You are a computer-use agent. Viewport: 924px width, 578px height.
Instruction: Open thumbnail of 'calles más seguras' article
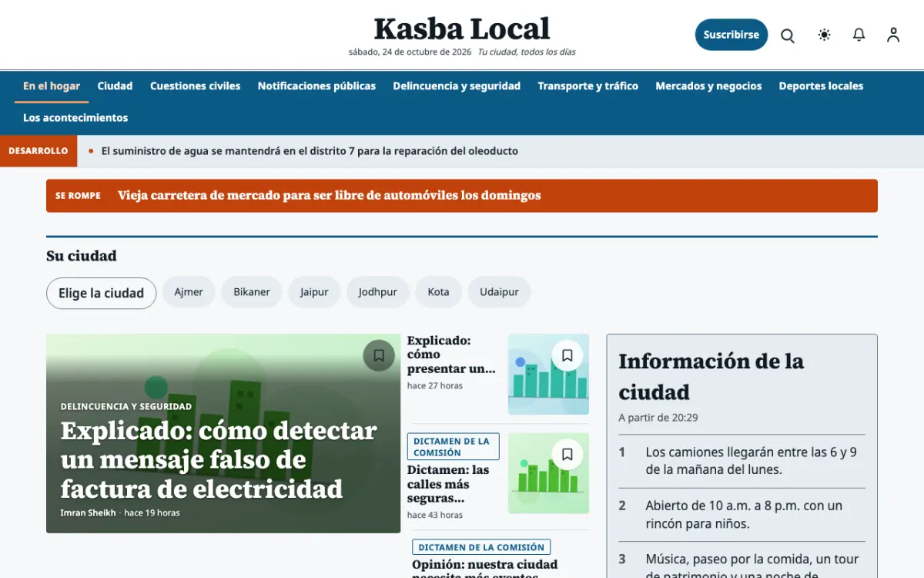pyautogui.click(x=548, y=473)
